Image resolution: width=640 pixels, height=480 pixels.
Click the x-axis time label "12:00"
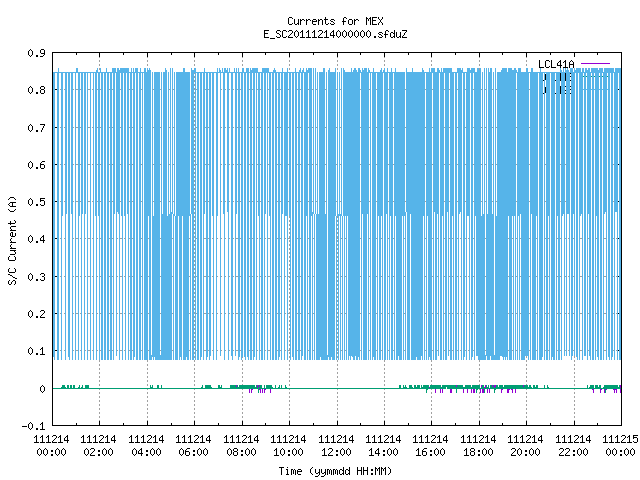pos(336,452)
